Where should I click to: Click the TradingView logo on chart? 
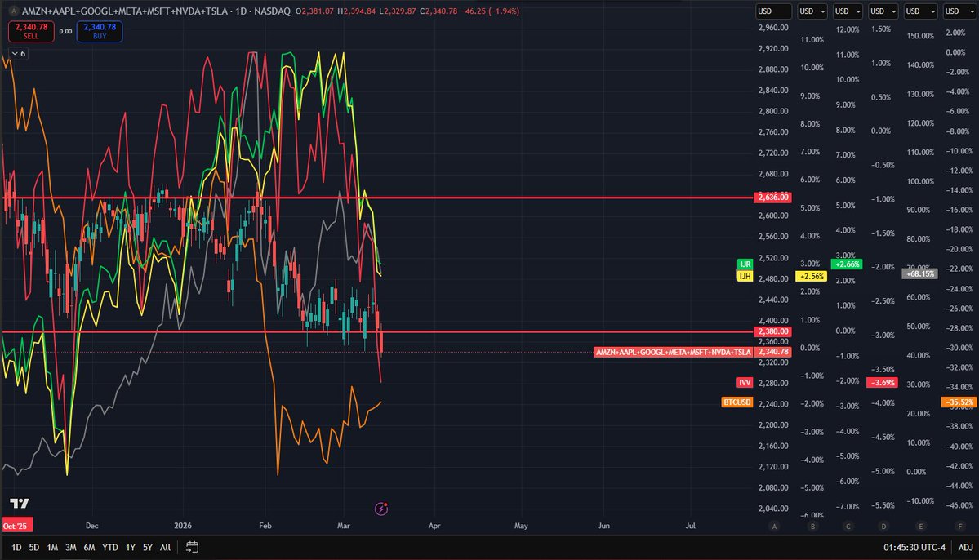[20, 503]
